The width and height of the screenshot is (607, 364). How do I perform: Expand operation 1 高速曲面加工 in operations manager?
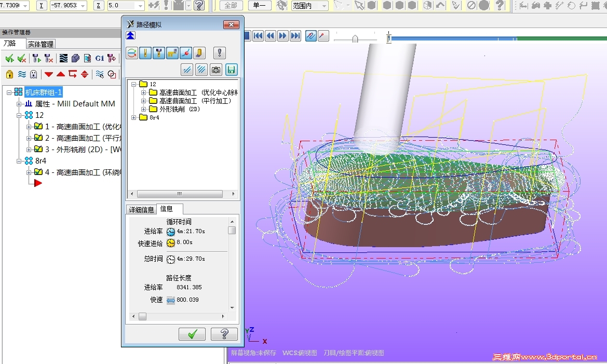tap(29, 127)
